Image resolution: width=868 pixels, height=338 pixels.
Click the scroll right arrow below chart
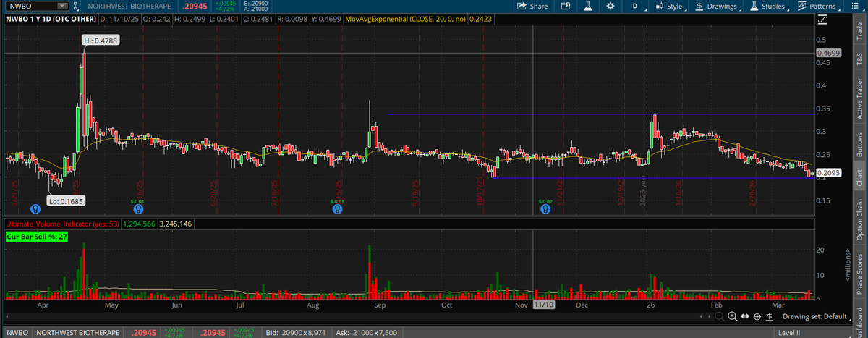pos(708,317)
